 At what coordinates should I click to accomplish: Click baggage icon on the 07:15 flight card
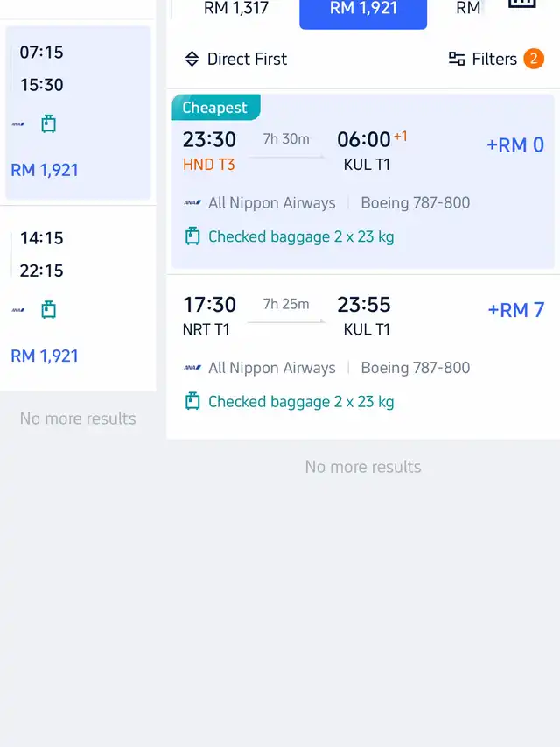(x=49, y=123)
